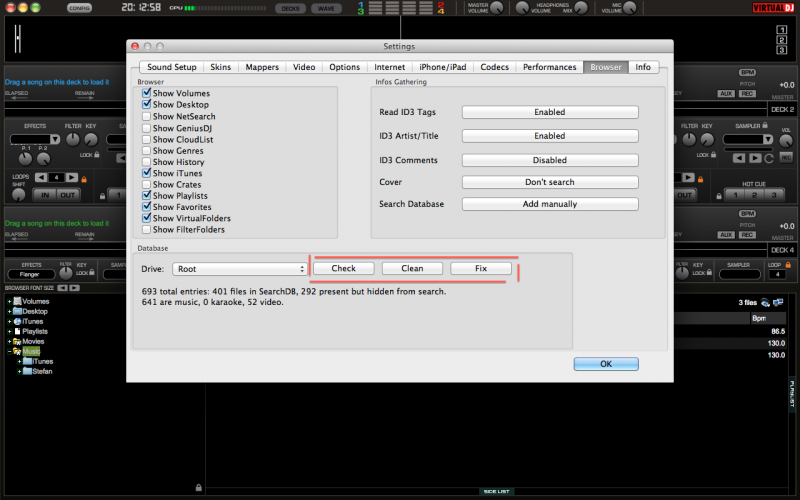This screenshot has width=800, height=500.
Task: Turn the Headphones Mix knob
Action: 581,8
